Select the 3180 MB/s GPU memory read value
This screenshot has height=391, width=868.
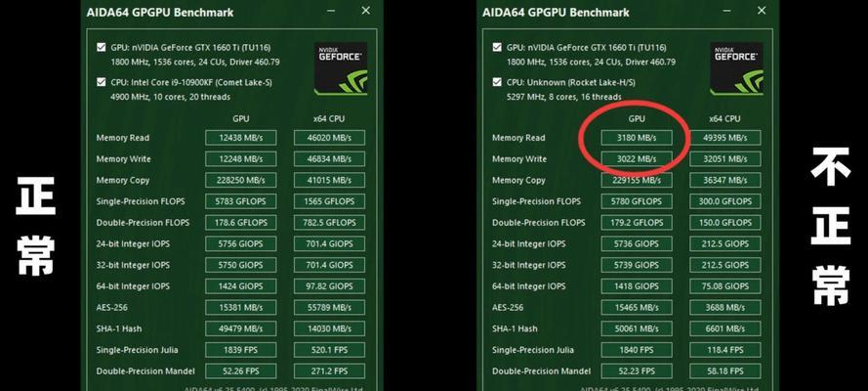(637, 138)
